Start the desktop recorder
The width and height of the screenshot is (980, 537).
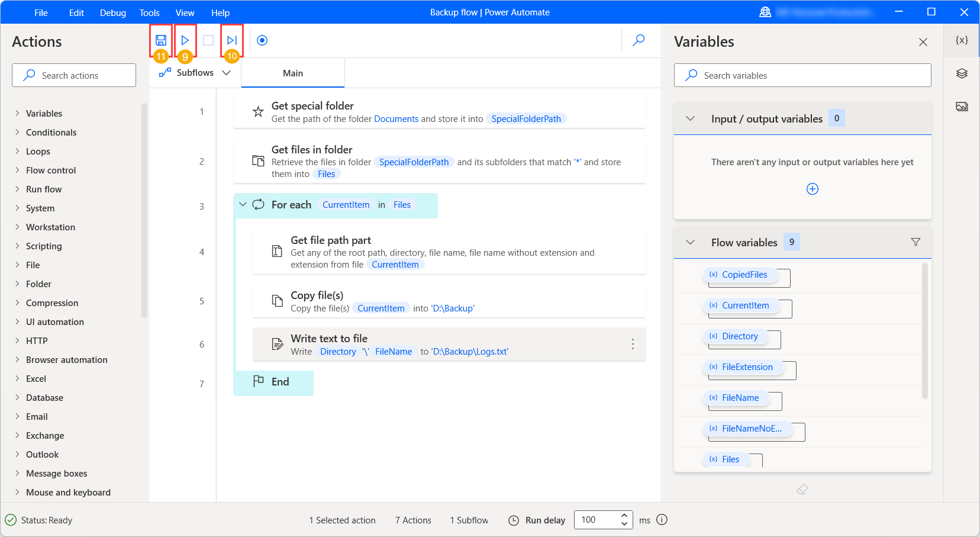[262, 40]
